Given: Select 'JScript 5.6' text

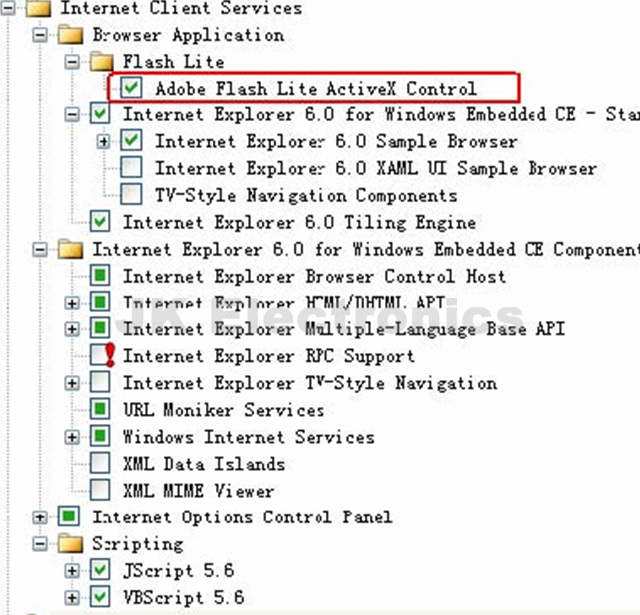Looking at the screenshot, I should 179,571.
